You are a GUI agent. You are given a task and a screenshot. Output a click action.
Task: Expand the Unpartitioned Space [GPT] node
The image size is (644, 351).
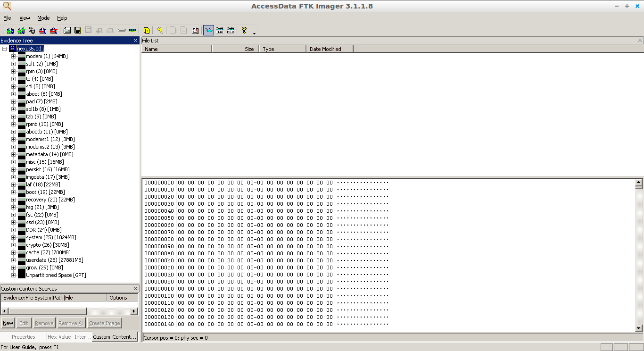14,275
